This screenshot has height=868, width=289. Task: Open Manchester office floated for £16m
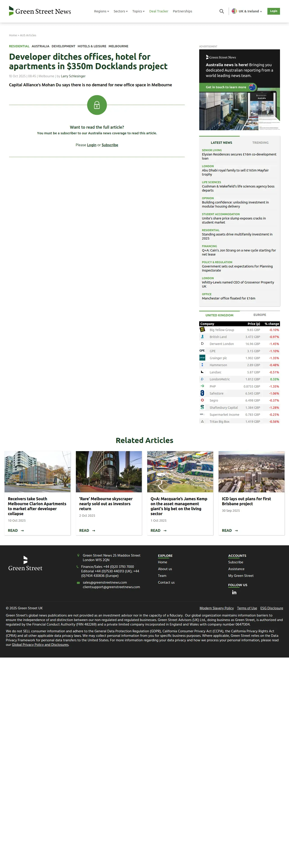(228, 298)
